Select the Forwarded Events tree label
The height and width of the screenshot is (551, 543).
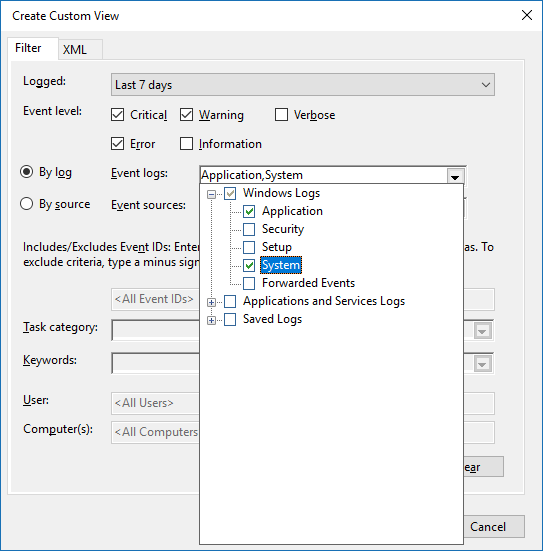tap(308, 283)
